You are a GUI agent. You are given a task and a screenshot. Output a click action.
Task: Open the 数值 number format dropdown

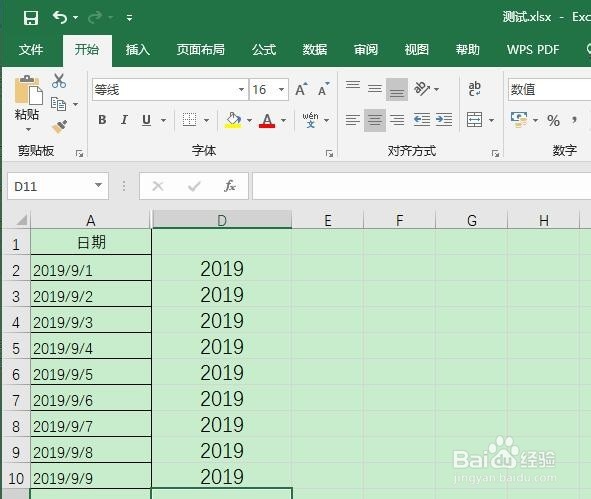tap(549, 90)
